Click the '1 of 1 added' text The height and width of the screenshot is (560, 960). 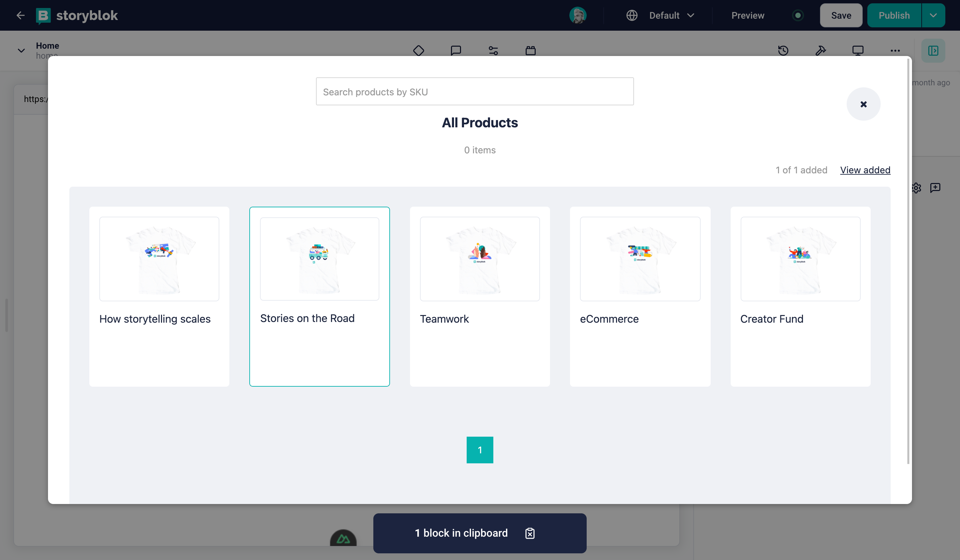[x=801, y=170]
